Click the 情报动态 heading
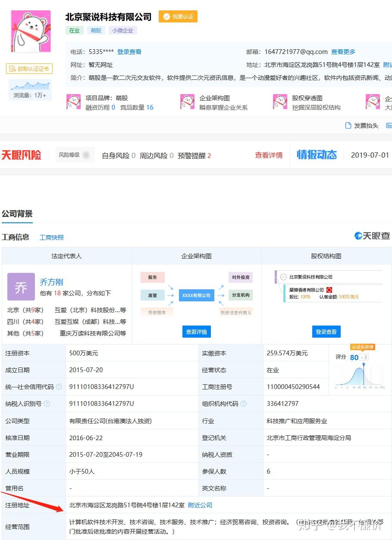The width and height of the screenshot is (392, 541). tap(317, 155)
